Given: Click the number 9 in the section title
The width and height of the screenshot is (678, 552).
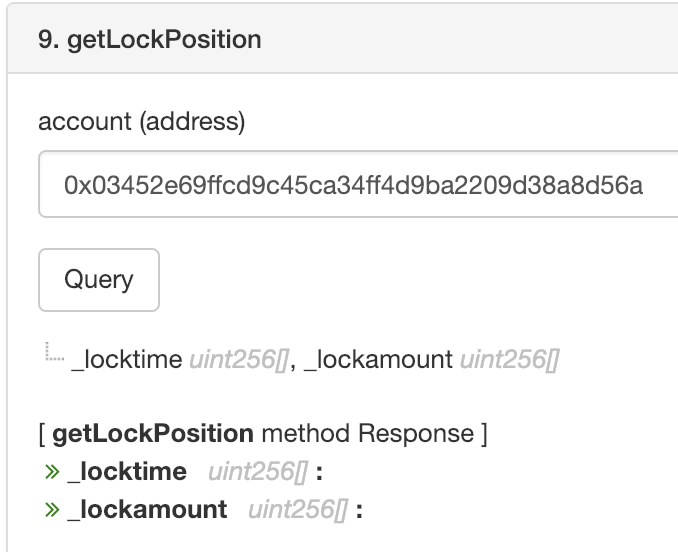Looking at the screenshot, I should point(45,40).
